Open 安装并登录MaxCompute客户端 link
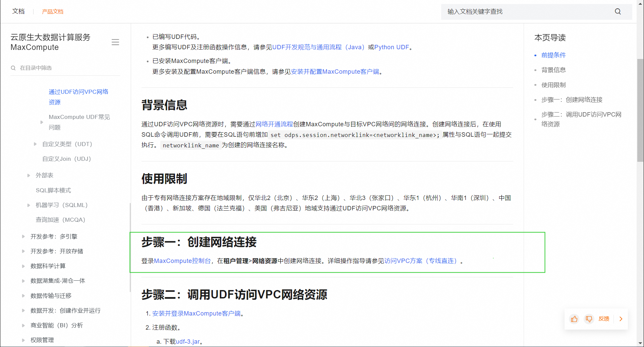 [x=196, y=314]
